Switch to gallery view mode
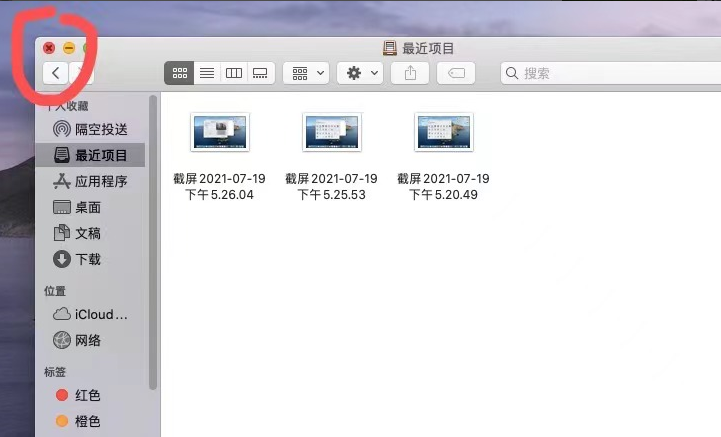The height and width of the screenshot is (437, 721). pos(261,73)
